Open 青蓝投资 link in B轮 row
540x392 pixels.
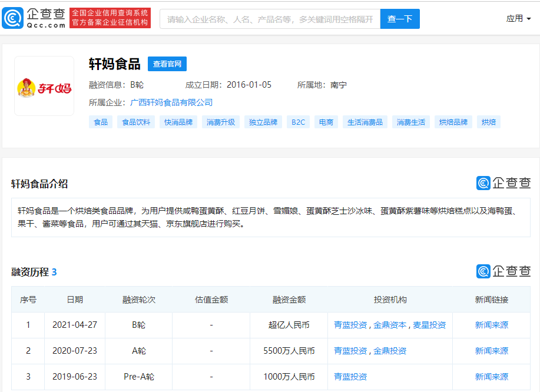(x=350, y=325)
